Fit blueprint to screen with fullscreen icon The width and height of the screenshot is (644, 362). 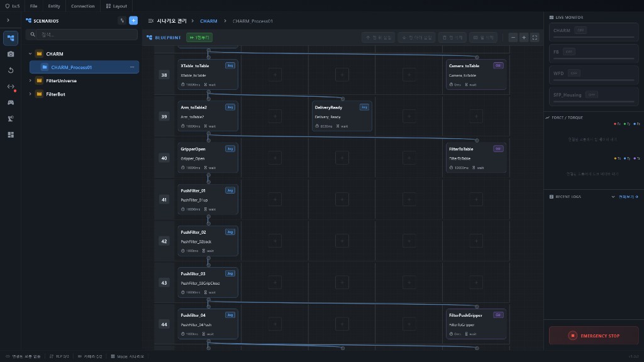coord(535,38)
